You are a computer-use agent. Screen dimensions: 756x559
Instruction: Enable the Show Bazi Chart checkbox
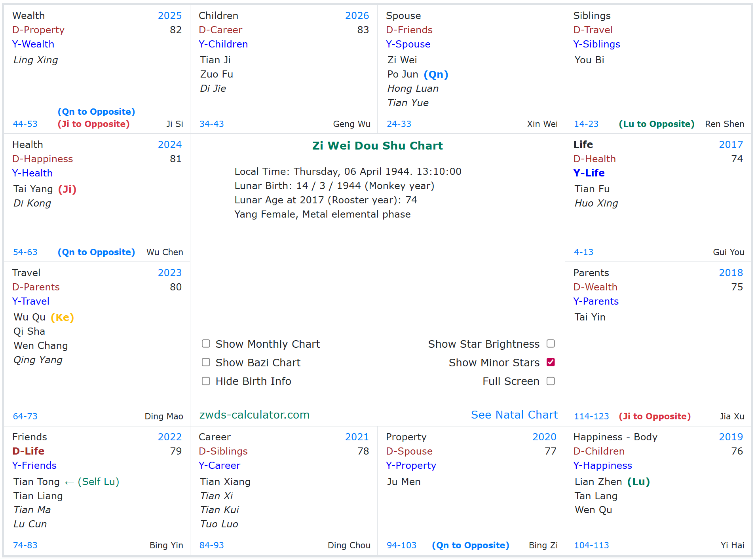tap(206, 362)
